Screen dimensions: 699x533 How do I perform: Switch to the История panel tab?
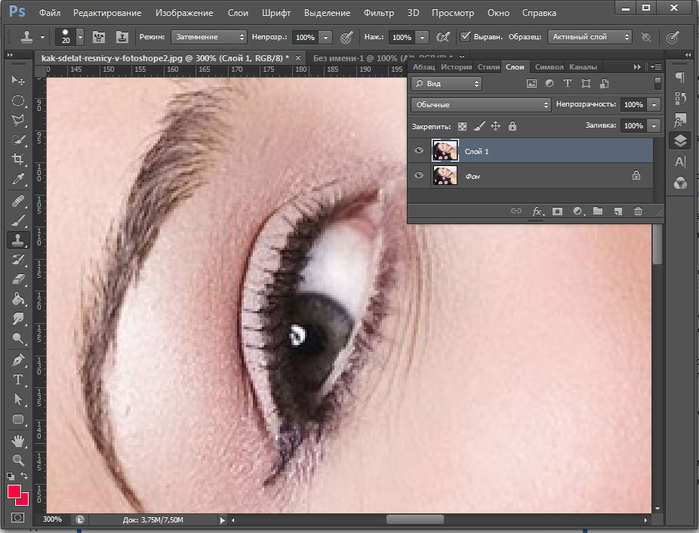(456, 67)
